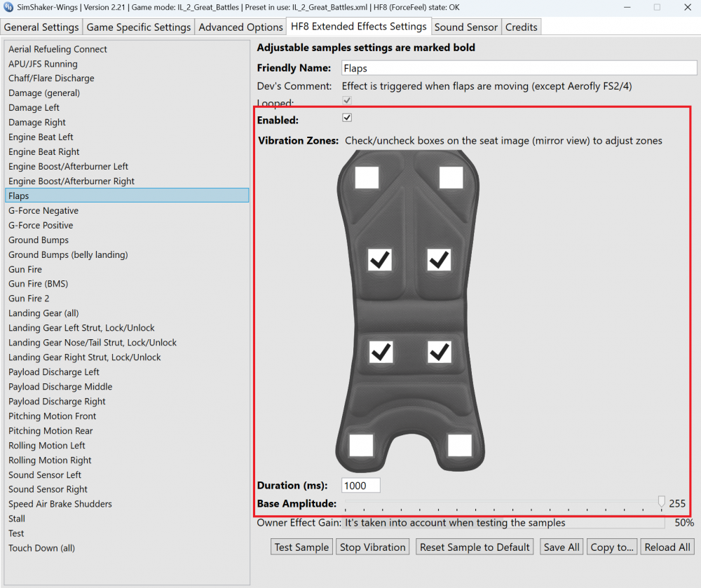Enable the top-left shoulder vibration zone

pos(366,178)
